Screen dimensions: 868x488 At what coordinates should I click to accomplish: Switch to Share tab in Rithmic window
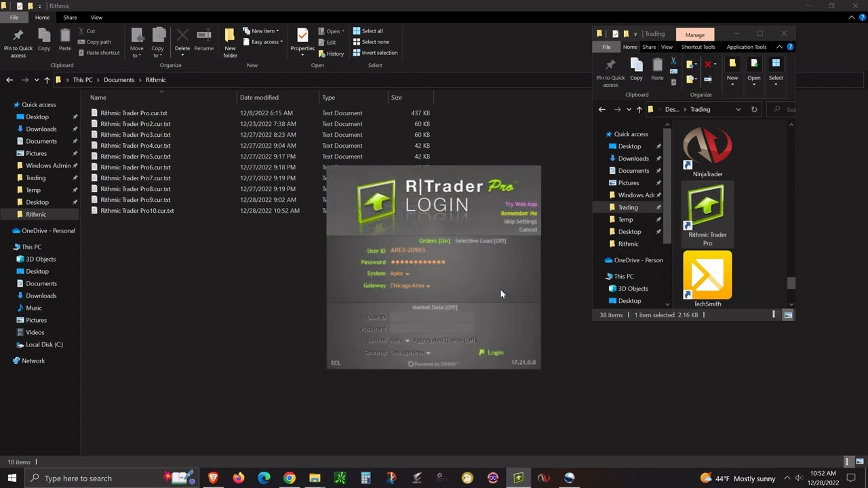pos(70,18)
